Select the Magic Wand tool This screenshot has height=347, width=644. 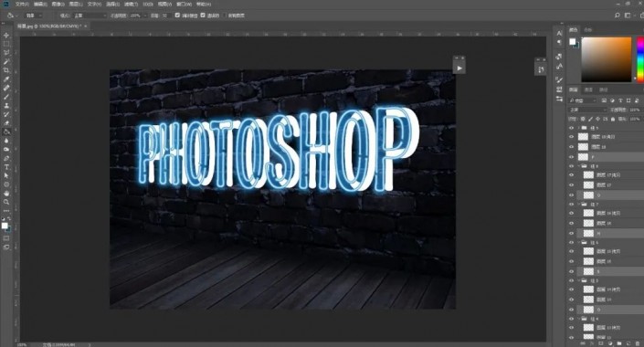pos(6,61)
